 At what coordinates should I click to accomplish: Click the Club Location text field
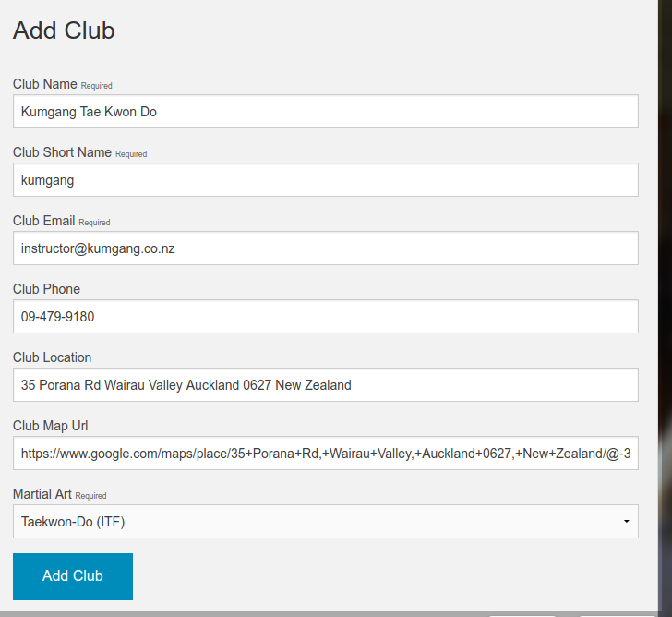click(325, 385)
